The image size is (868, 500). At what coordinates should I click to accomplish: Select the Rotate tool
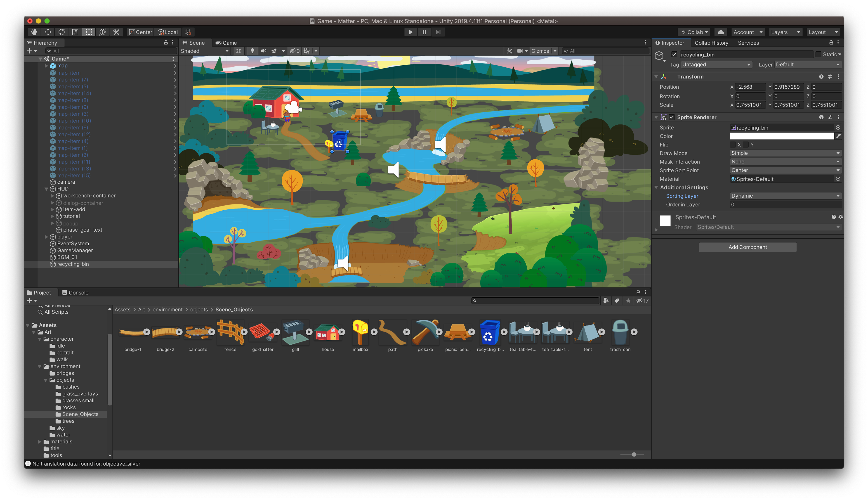point(61,32)
